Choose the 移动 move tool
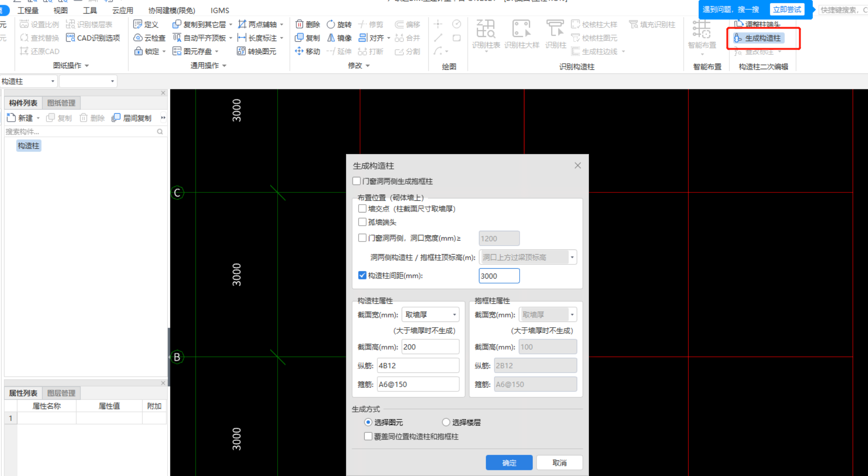Viewport: 868px width, 476px height. click(308, 51)
